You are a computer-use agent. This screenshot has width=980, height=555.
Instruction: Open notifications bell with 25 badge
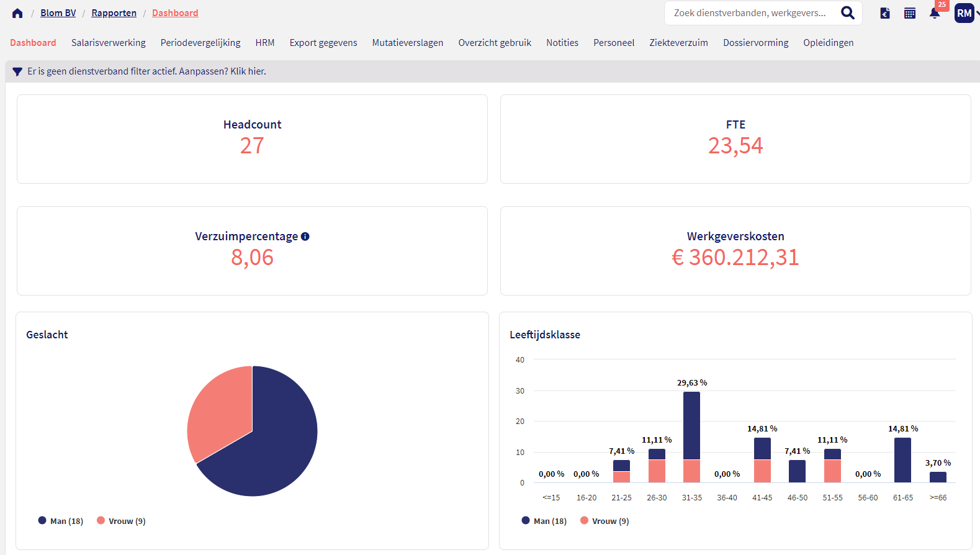pyautogui.click(x=935, y=13)
